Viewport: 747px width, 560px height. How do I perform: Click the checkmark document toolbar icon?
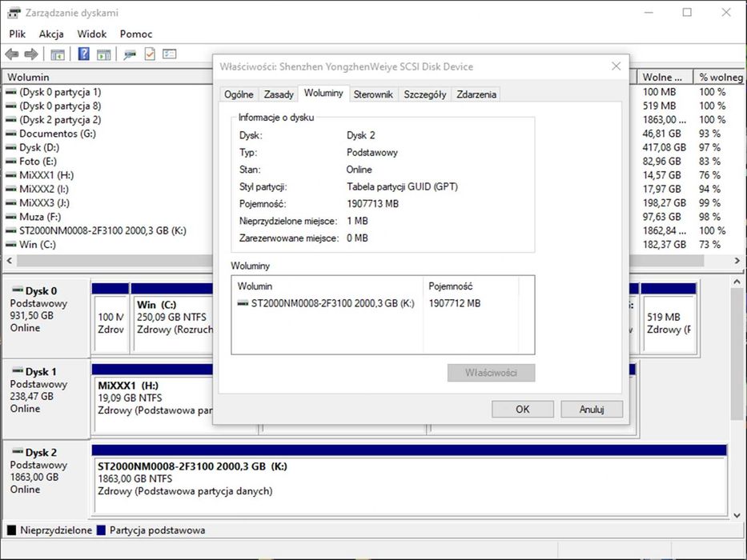pos(150,54)
